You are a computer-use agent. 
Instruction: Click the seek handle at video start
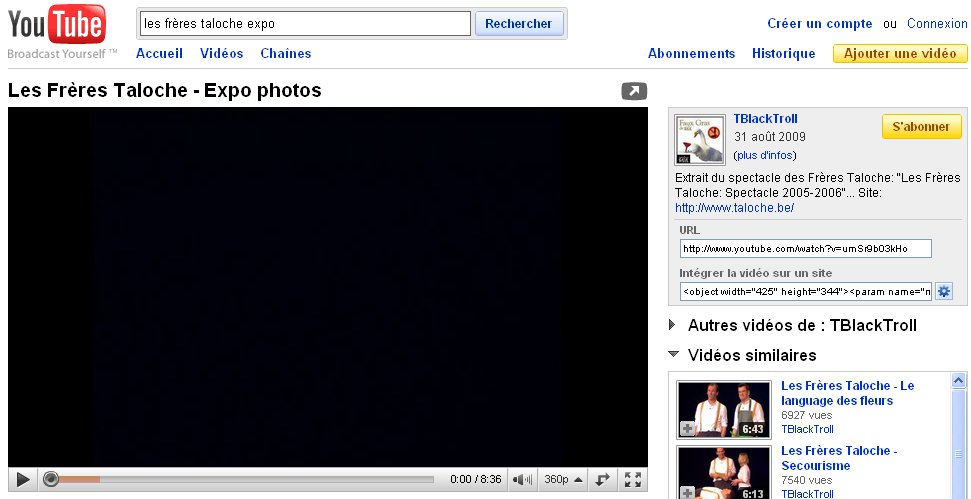point(51,479)
